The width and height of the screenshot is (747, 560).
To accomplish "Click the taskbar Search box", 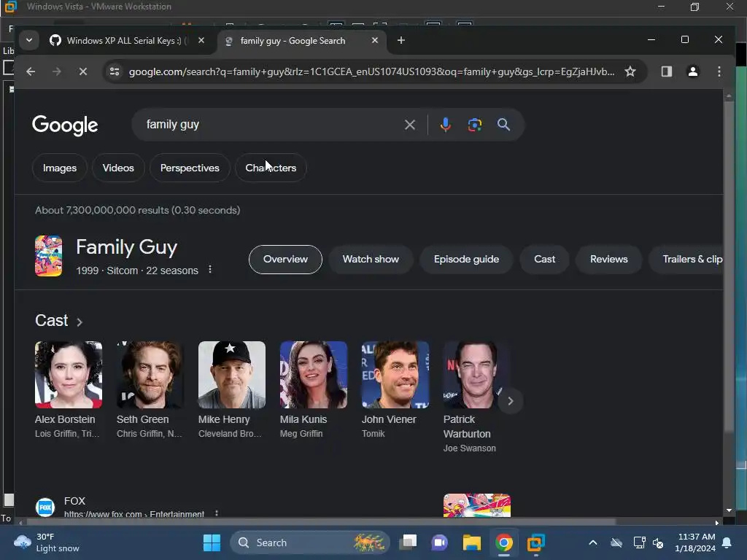I will point(310,542).
